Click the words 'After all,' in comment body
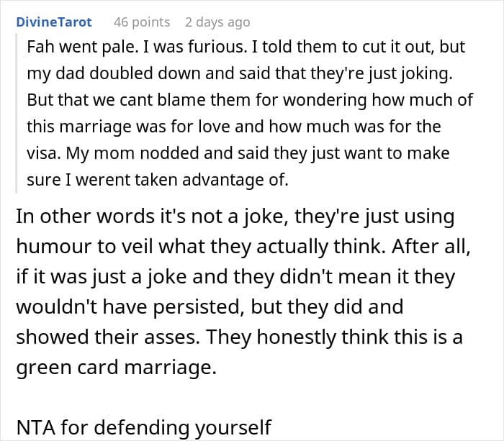This screenshot has height=441, width=504. tap(431, 247)
